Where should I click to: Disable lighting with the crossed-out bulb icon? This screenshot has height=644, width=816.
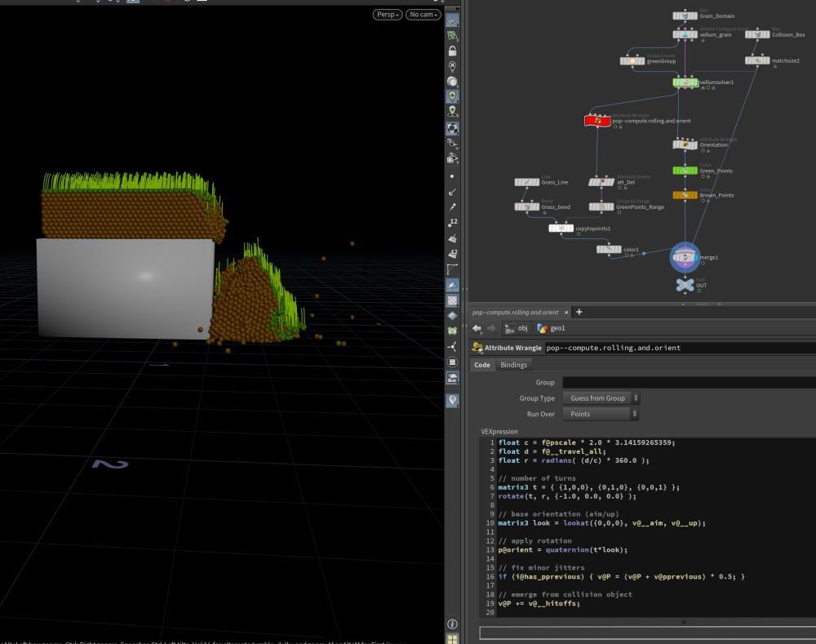452,66
